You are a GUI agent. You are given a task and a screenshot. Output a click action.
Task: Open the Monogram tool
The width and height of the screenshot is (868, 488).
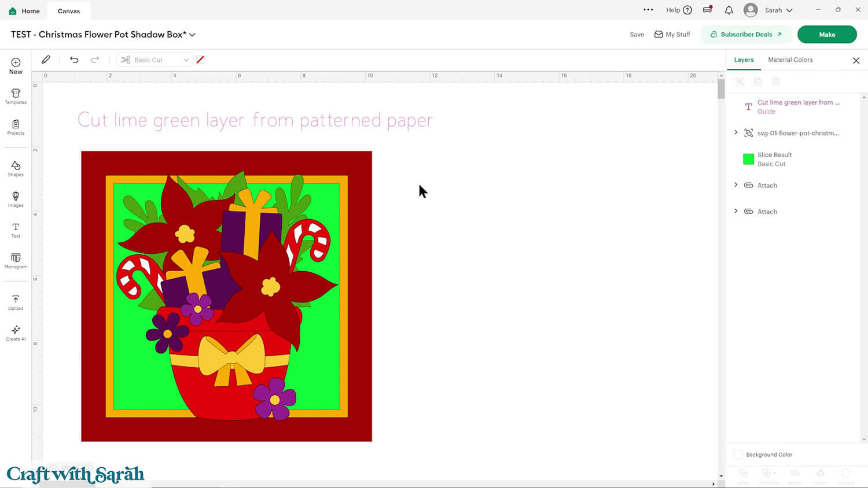[16, 260]
